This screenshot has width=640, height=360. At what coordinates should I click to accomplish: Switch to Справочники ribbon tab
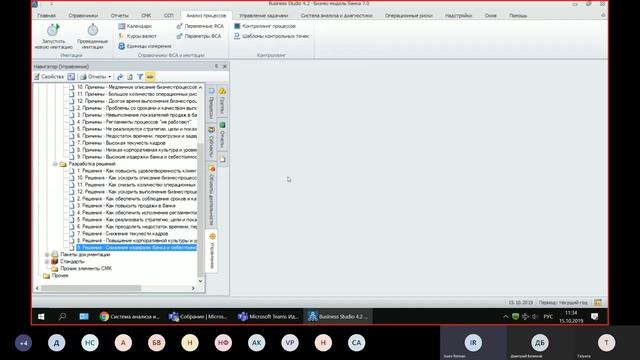click(x=83, y=16)
